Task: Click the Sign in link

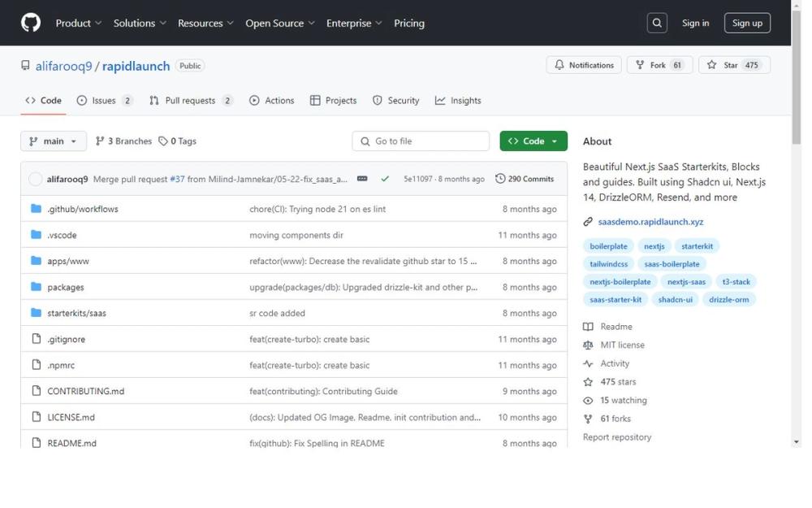Action: pos(695,23)
